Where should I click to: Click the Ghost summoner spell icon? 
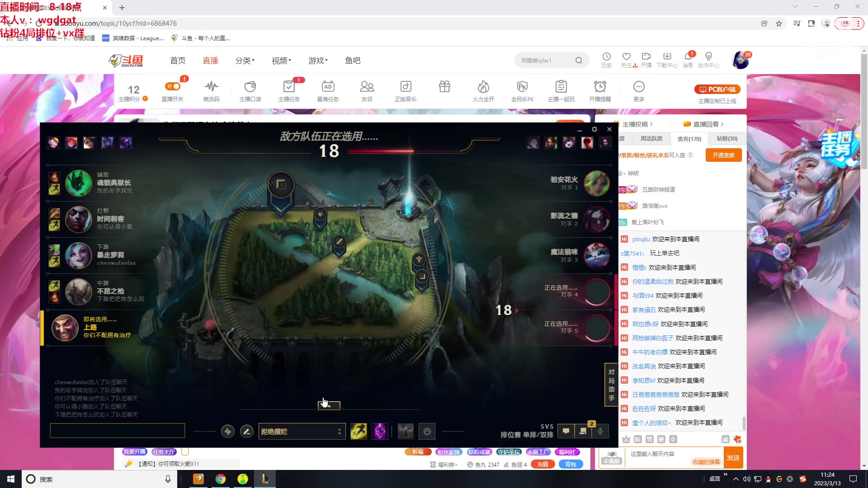pyautogui.click(x=359, y=432)
